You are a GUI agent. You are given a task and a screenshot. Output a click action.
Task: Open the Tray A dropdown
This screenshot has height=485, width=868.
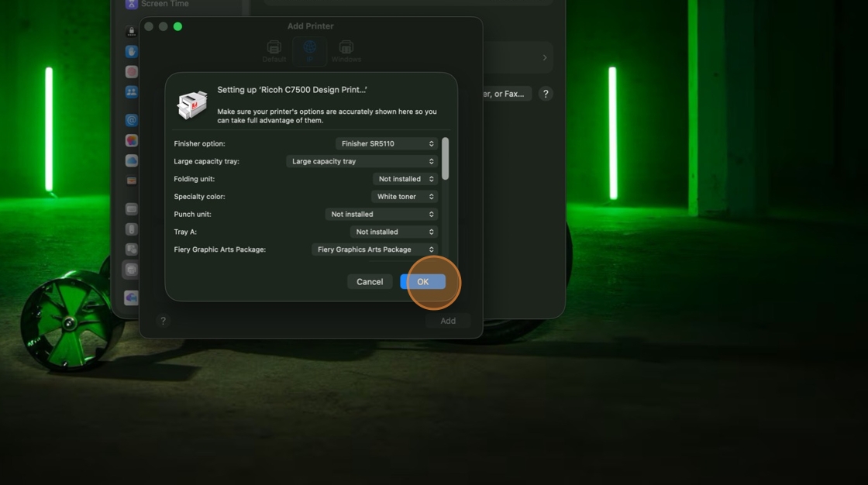coord(394,232)
